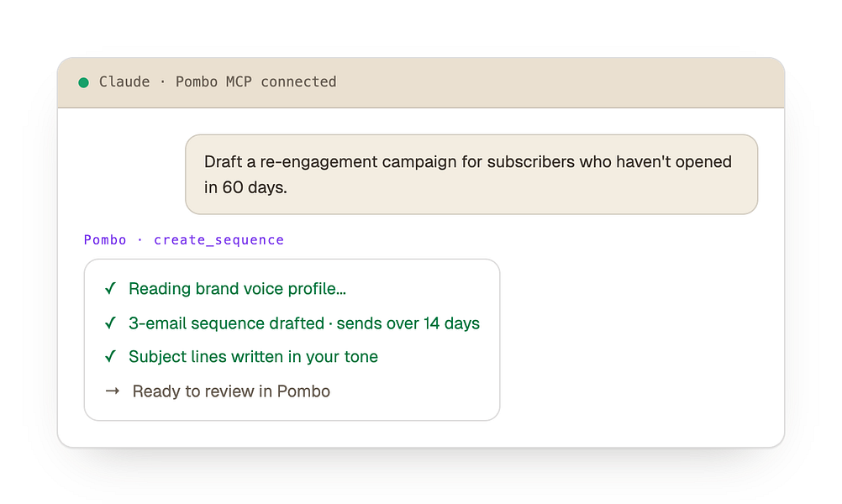Click checkmark beside 'Reading brand voice profile…'
Viewport: 842px width, 504px height.
111,289
